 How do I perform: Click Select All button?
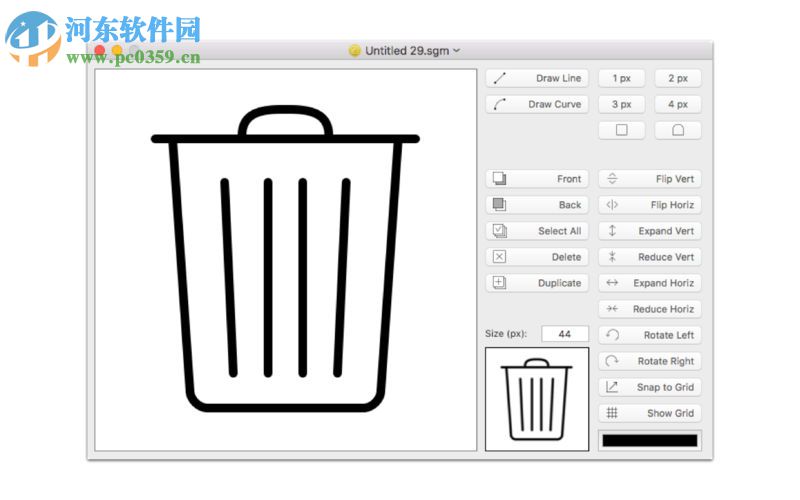coord(537,231)
